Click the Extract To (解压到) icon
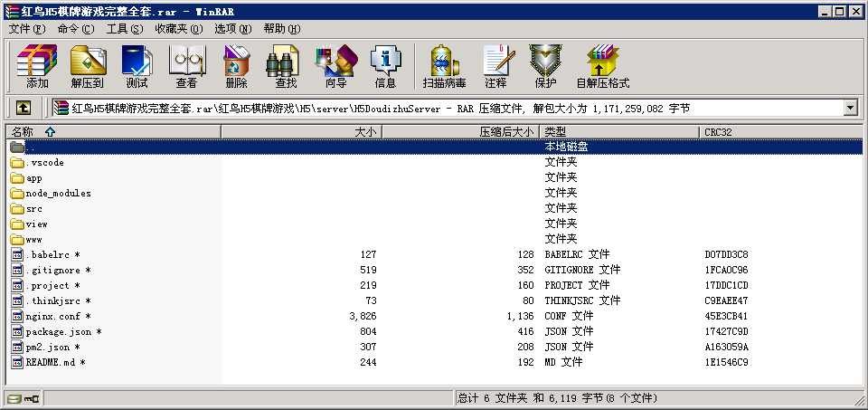Viewport: 868px width, 410px height. (88, 67)
